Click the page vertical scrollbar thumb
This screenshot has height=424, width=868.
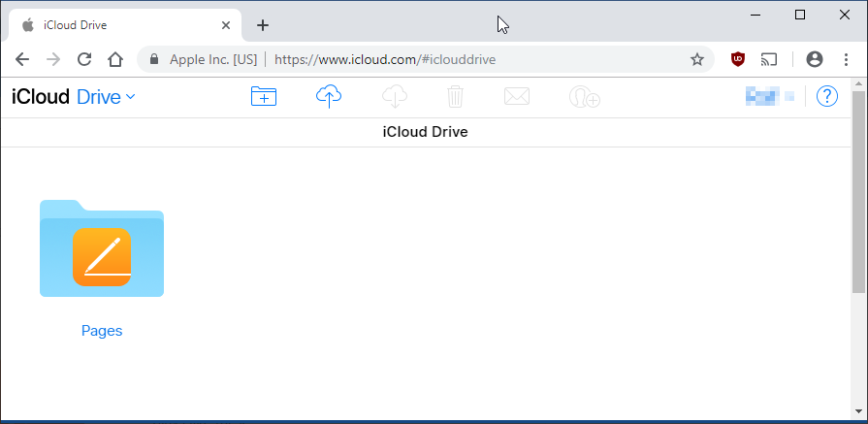pos(859,191)
